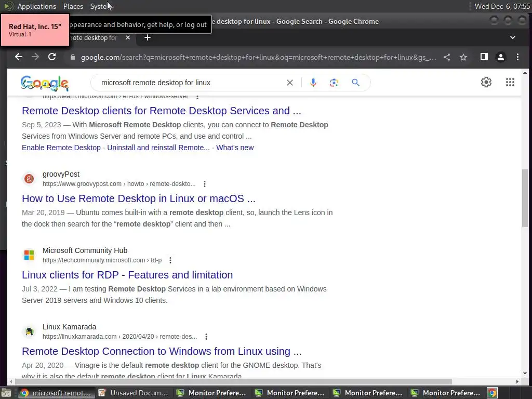Click the Chrome address bar URL
The width and height of the screenshot is (532, 399).
coord(259,57)
